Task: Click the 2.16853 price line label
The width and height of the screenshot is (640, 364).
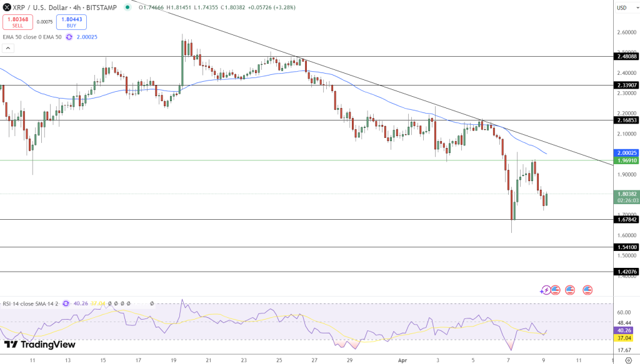Action: 626,121
